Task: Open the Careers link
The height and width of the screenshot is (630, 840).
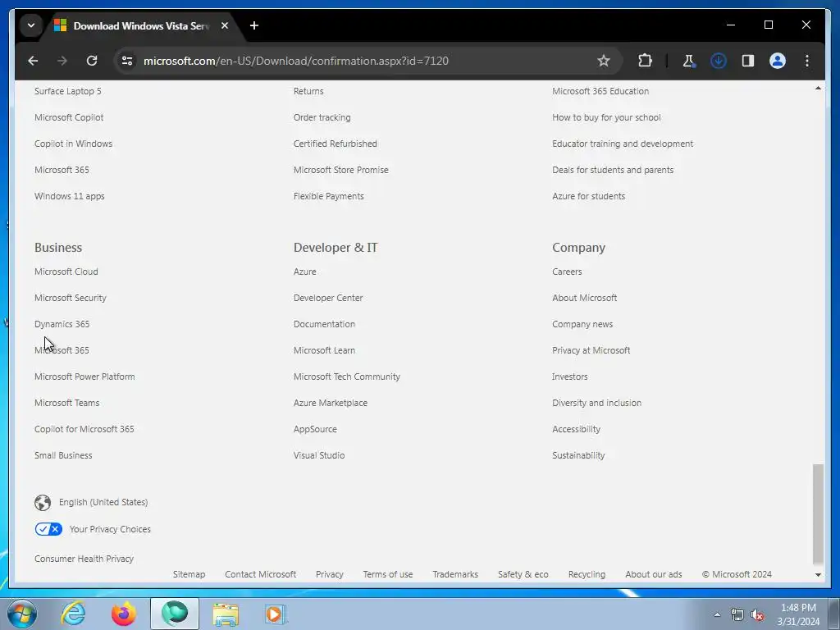Action: click(x=567, y=272)
